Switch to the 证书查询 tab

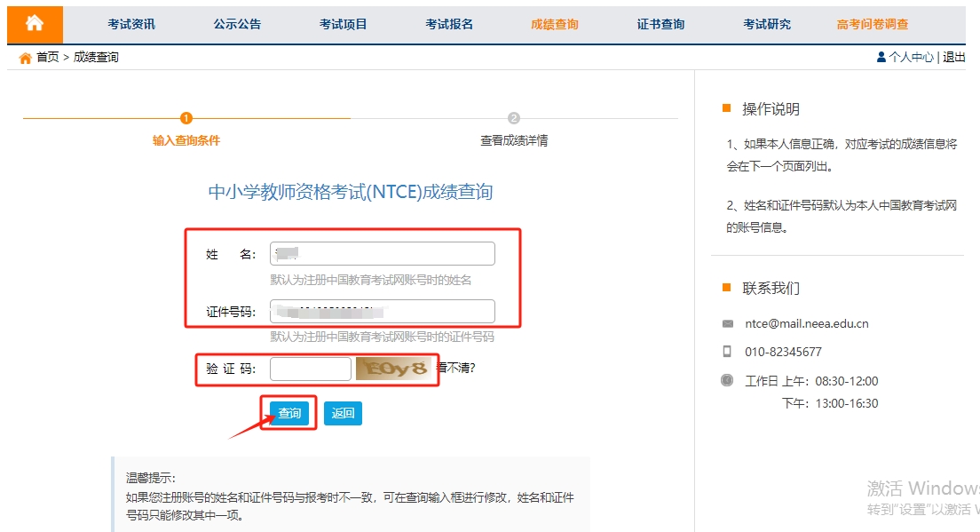(x=660, y=24)
